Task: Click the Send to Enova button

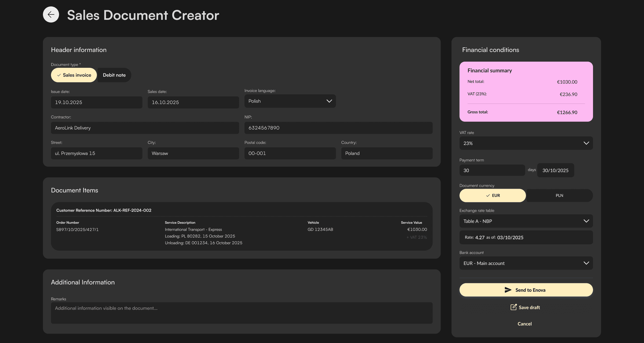Action: click(x=526, y=290)
